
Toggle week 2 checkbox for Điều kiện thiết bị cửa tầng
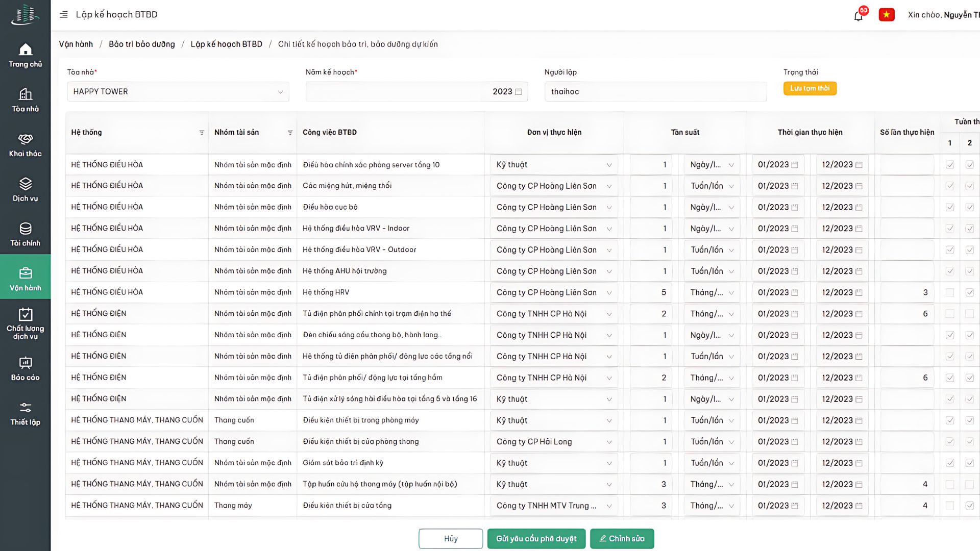970,506
